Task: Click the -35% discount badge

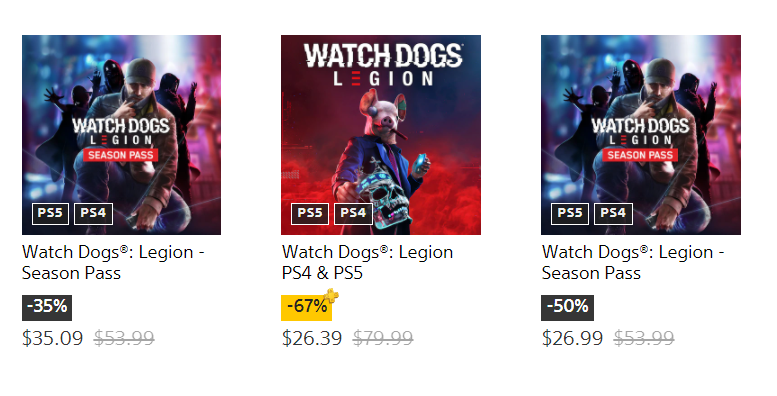Action: click(47, 308)
